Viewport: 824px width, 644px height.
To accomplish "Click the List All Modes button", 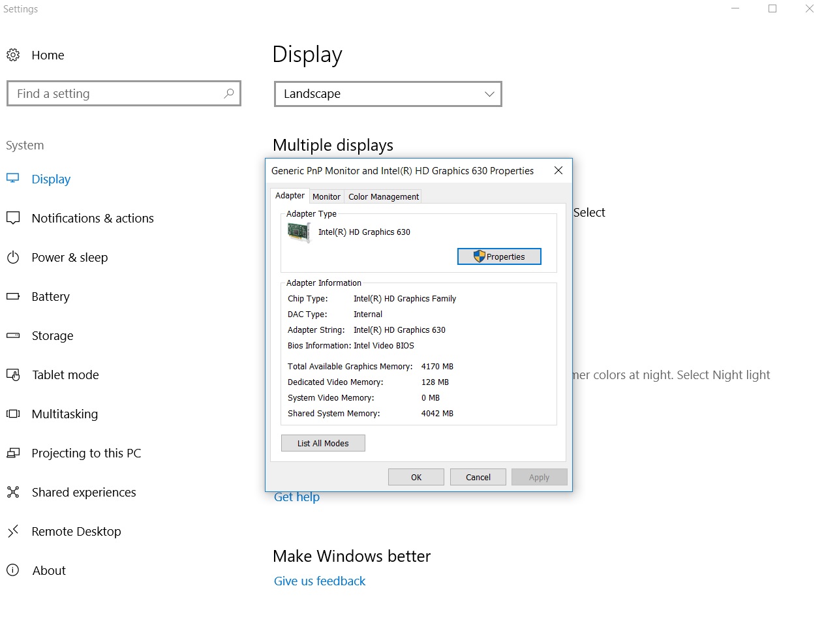I will pos(323,443).
